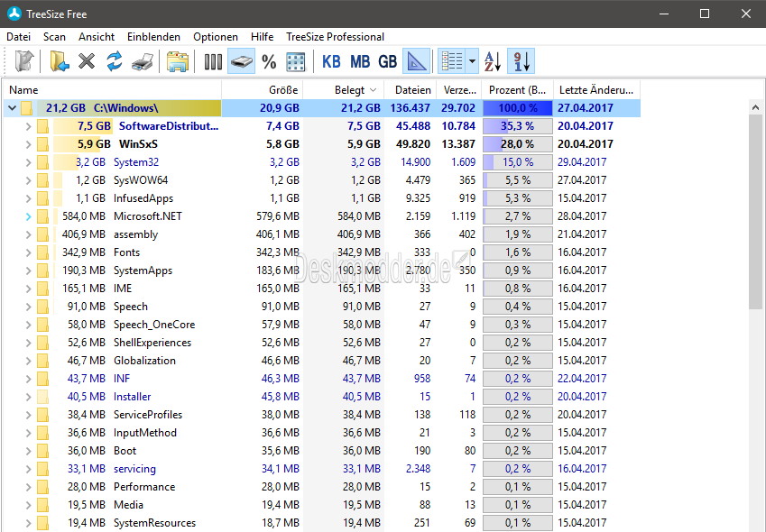The width and height of the screenshot is (766, 532).
Task: Click the vertical scrollbar thumb
Action: click(756, 212)
